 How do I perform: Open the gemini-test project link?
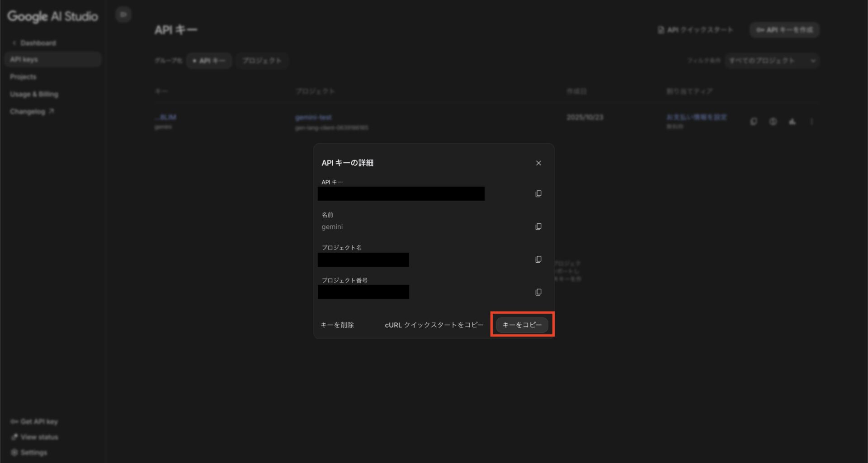(x=314, y=117)
